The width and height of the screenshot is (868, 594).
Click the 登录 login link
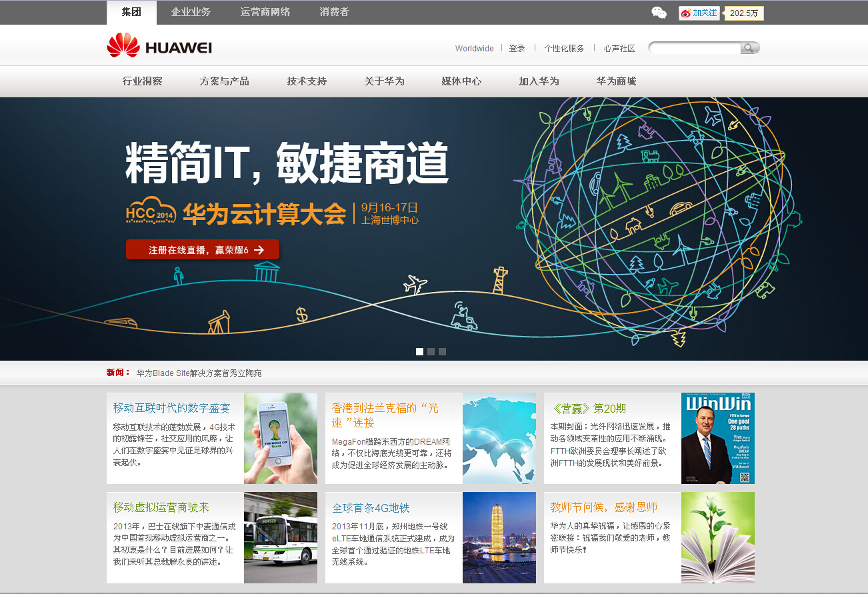pos(517,49)
